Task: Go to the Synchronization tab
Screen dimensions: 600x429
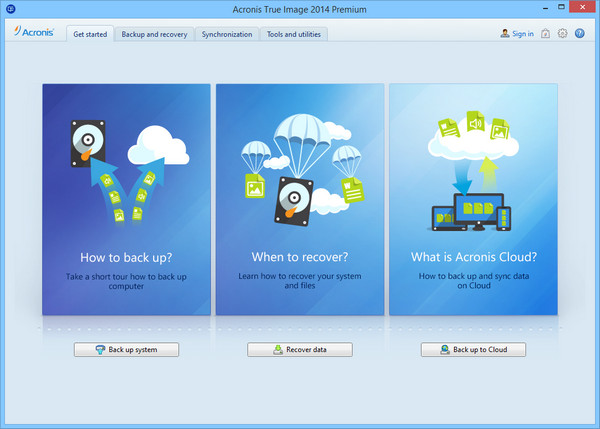Action: (x=227, y=34)
